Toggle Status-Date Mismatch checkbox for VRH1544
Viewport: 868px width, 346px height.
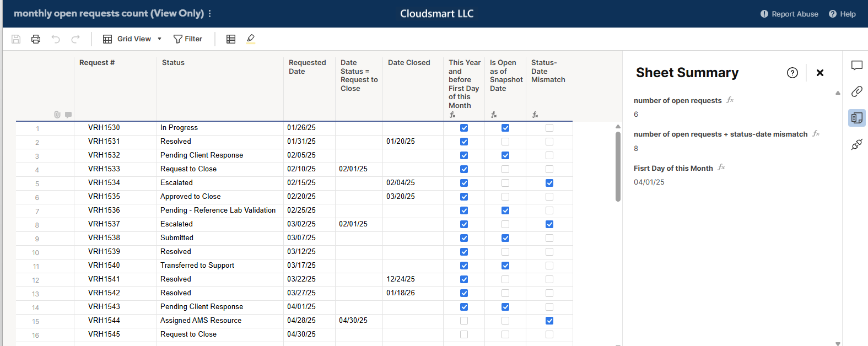click(549, 321)
